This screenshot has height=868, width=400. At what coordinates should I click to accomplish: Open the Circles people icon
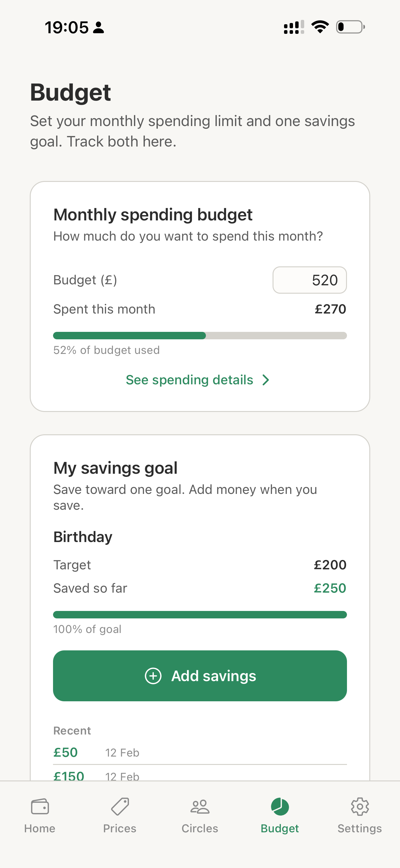pos(200,806)
